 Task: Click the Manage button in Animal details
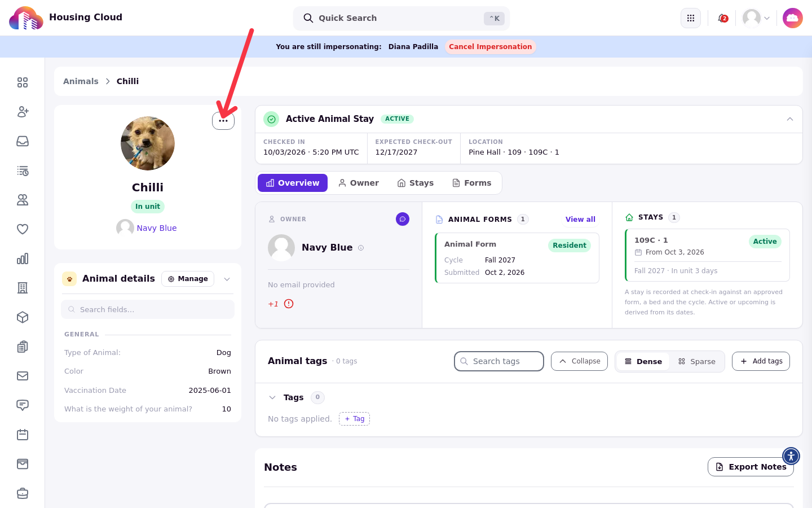click(x=188, y=279)
